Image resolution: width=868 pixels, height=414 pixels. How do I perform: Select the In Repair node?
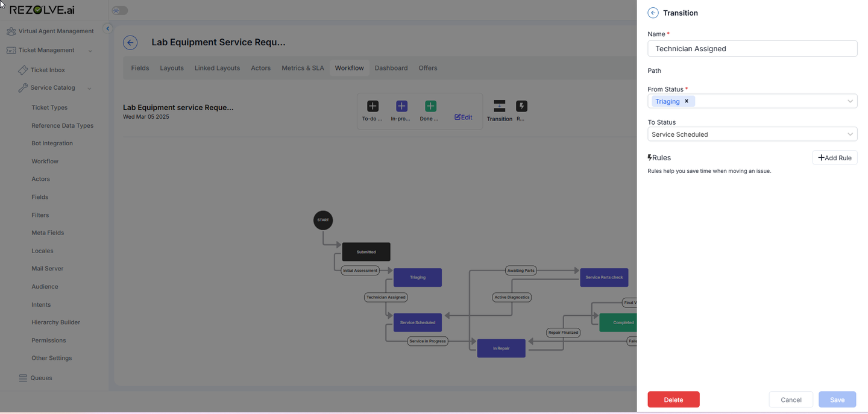pos(502,348)
